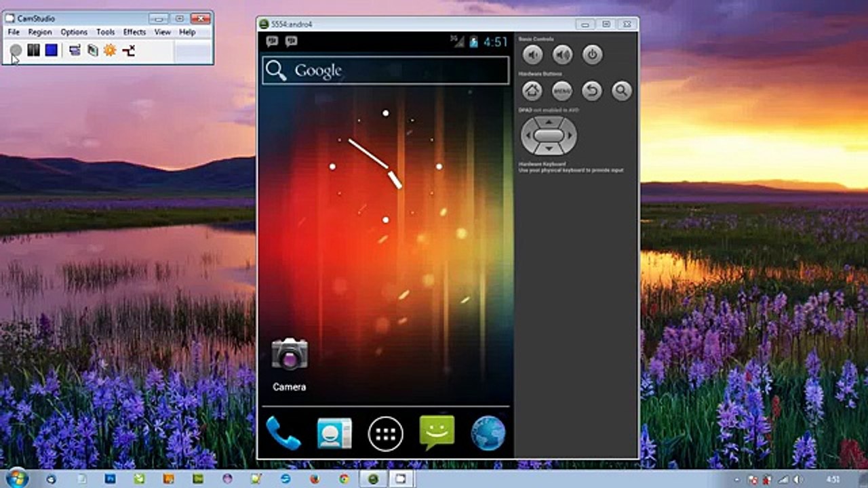Click the emulator hardware MENU button
Image resolution: width=868 pixels, height=488 pixels.
(x=562, y=90)
